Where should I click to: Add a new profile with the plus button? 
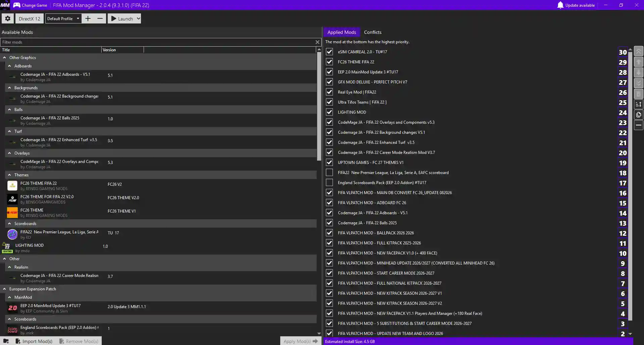(x=88, y=18)
